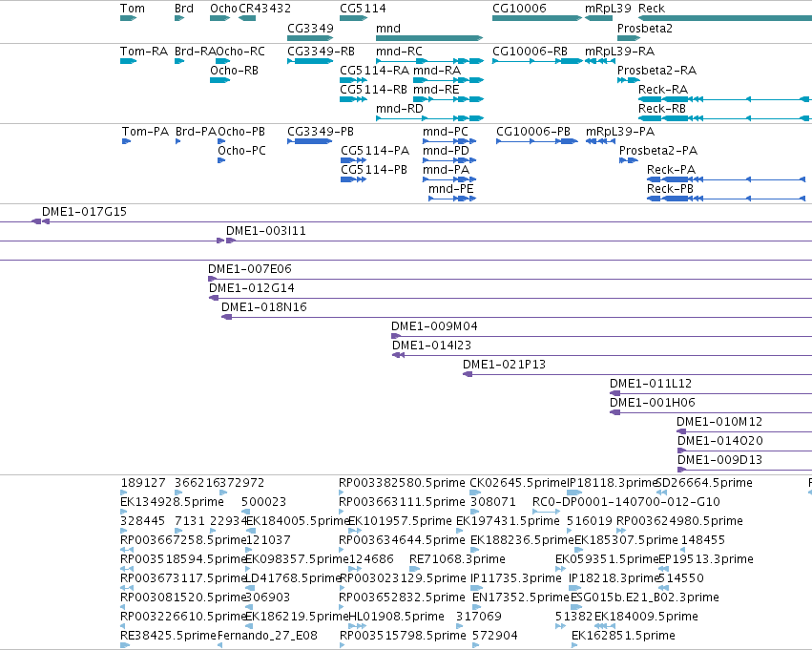This screenshot has width=812, height=650.
Task: Select transcript Prosbeta2-RA
Action: (629, 80)
